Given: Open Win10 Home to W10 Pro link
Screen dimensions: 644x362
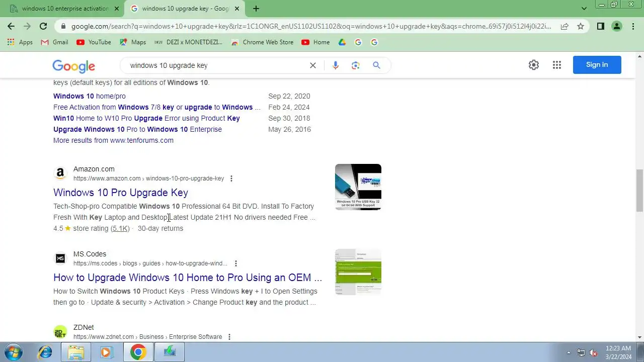Looking at the screenshot, I should pos(146,118).
